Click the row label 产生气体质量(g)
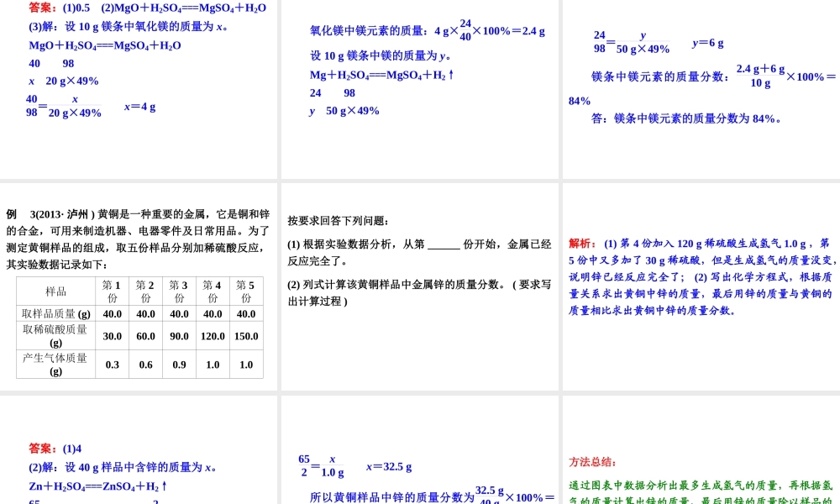The width and height of the screenshot is (840, 504). click(x=55, y=365)
